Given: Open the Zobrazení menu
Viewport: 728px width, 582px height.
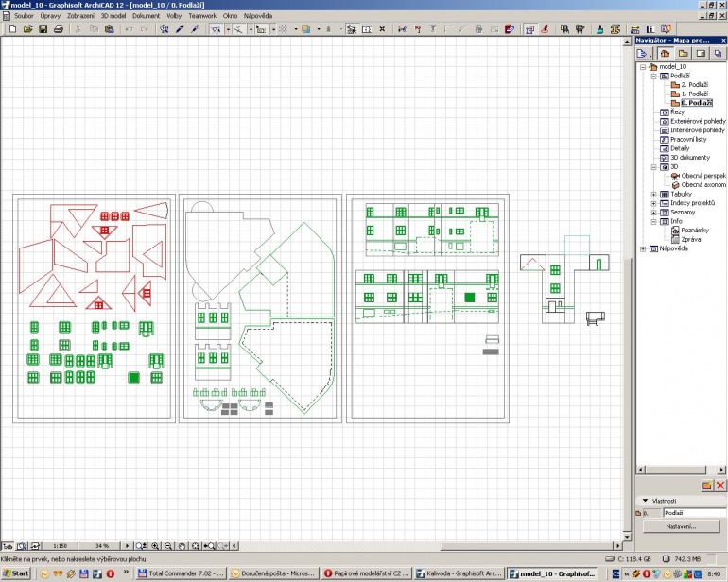Looking at the screenshot, I should [x=80, y=16].
